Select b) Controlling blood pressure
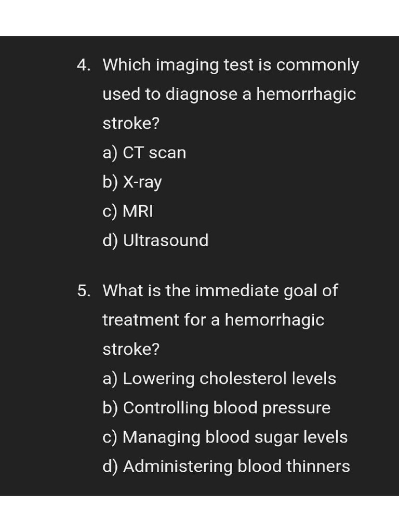This screenshot has height=532, width=399. (x=216, y=408)
